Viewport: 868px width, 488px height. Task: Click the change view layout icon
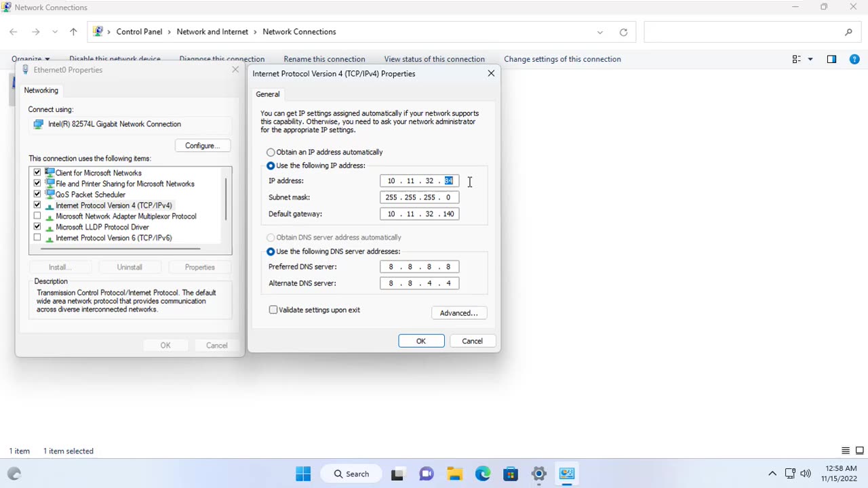(797, 59)
